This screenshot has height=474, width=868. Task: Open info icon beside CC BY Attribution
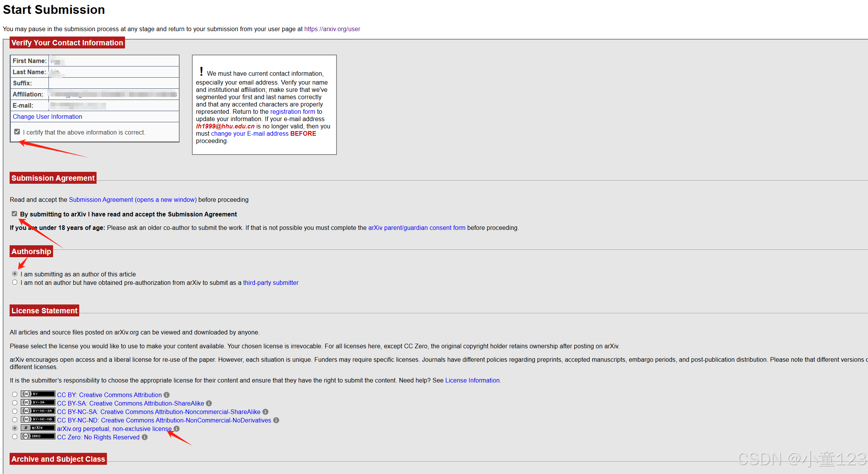[167, 395]
